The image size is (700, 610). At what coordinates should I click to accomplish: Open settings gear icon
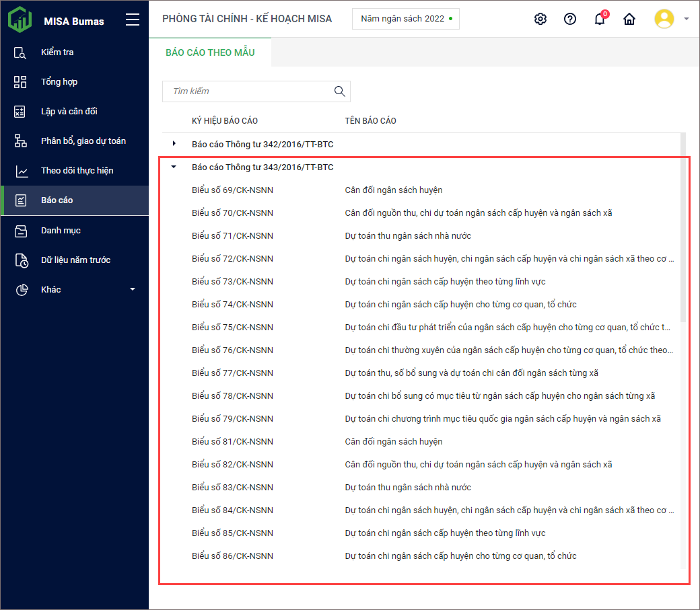(x=540, y=19)
